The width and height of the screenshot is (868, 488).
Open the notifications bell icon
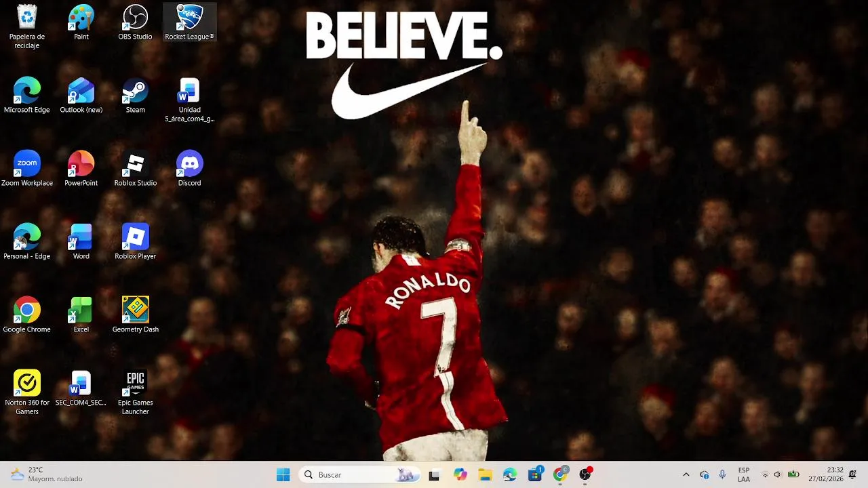coord(852,474)
